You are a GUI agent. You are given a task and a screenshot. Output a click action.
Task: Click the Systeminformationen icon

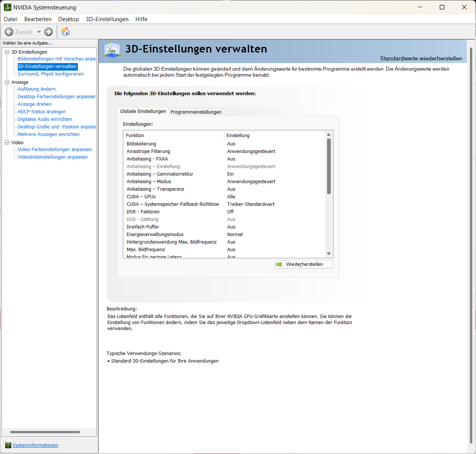[x=8, y=445]
